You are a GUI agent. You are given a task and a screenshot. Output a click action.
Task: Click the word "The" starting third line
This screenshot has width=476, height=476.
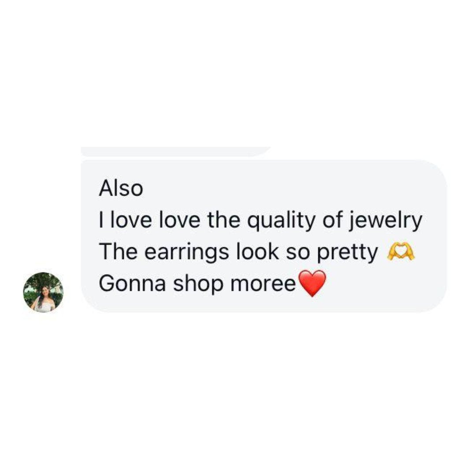[118, 252]
